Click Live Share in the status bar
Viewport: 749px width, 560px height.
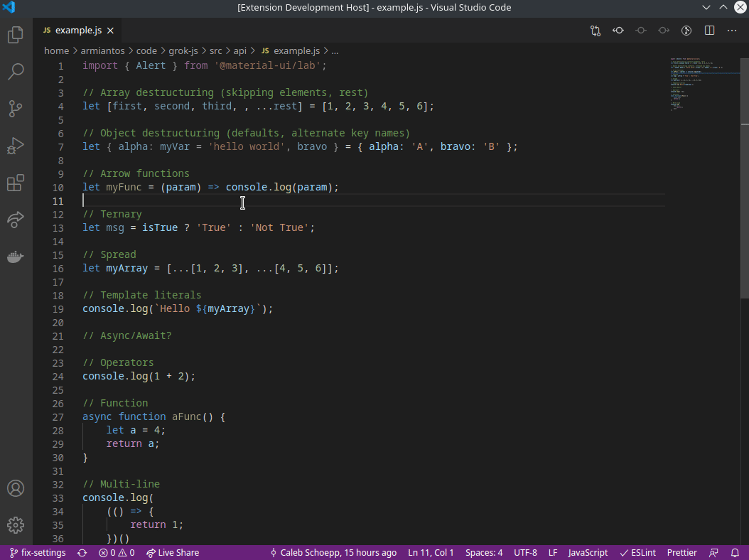point(173,553)
